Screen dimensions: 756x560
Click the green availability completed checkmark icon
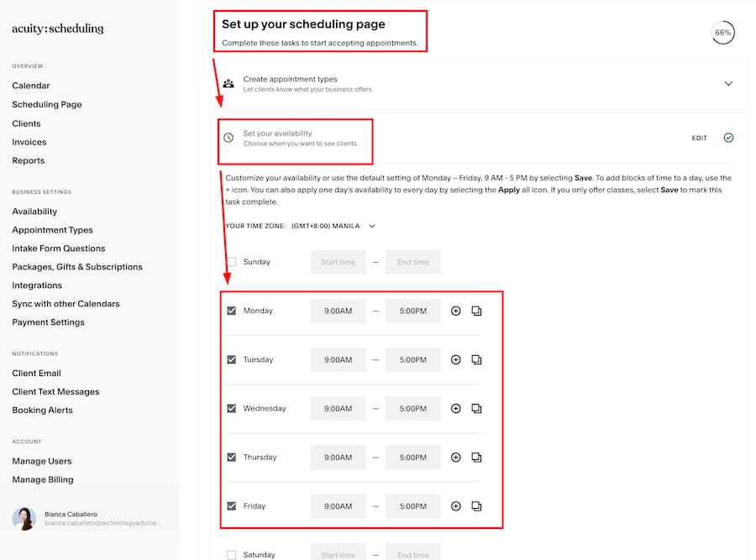point(728,138)
